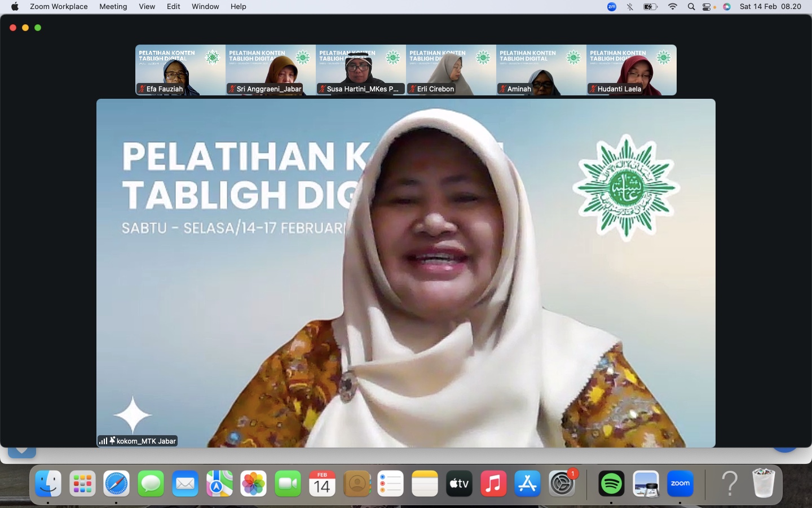Open FaceTime from the Dock
Viewport: 812px width, 508px height.
[x=288, y=484]
